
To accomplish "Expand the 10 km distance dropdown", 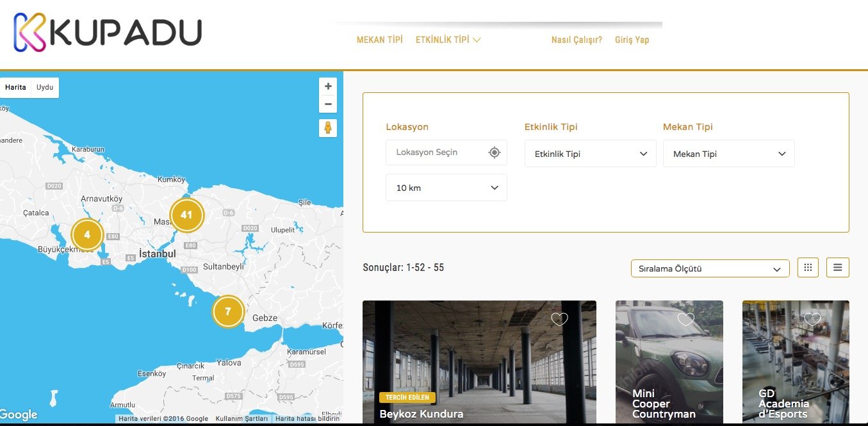I will point(446,188).
